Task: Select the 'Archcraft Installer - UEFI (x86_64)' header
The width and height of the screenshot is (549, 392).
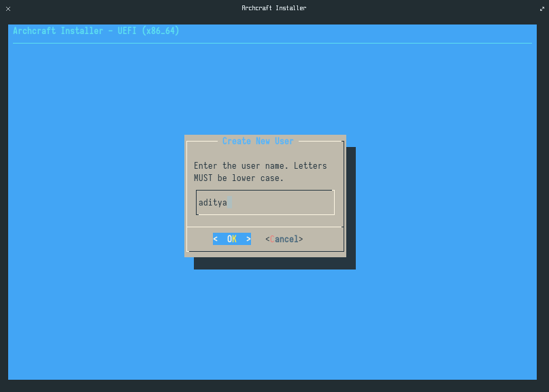Action: click(96, 31)
